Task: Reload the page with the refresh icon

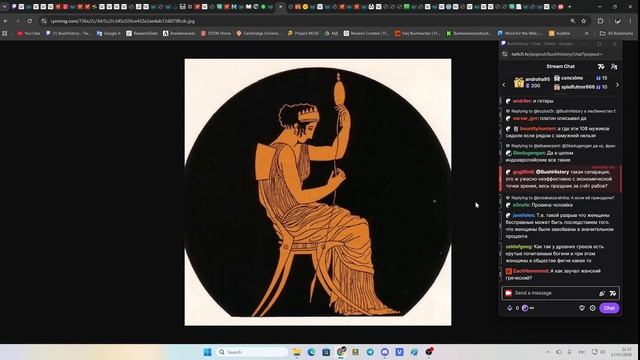Action: (30, 21)
